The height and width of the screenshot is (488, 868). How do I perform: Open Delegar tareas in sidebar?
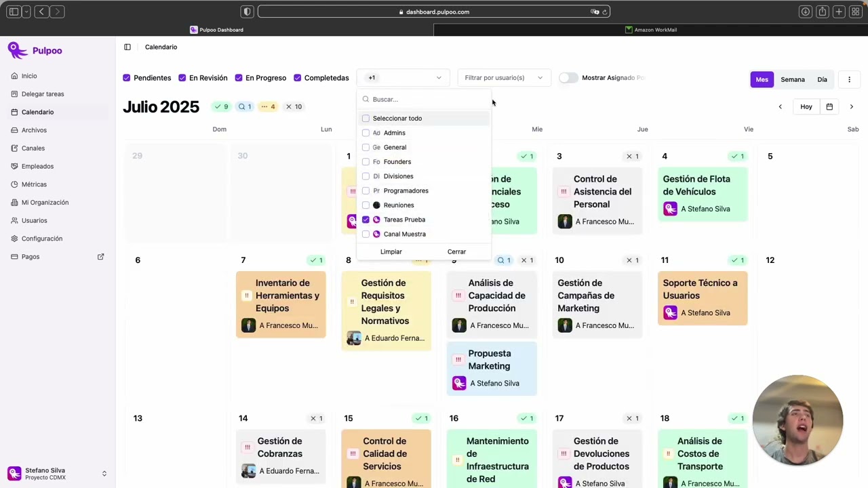click(42, 94)
